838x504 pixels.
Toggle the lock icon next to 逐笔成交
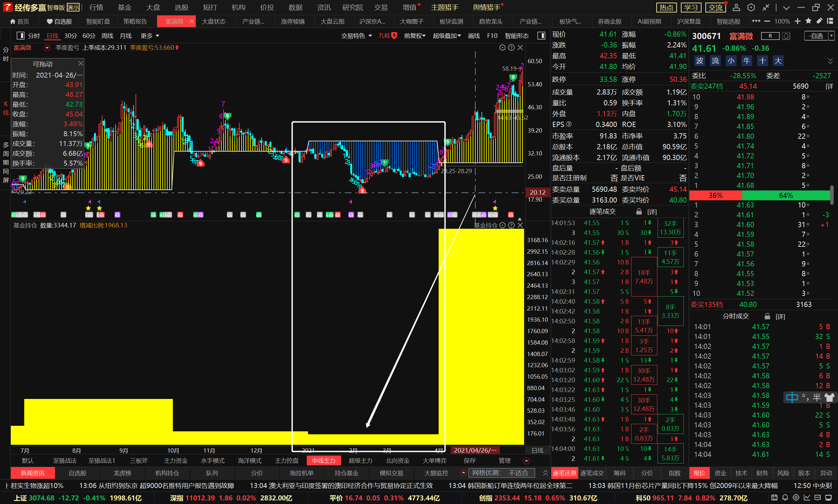pos(639,212)
